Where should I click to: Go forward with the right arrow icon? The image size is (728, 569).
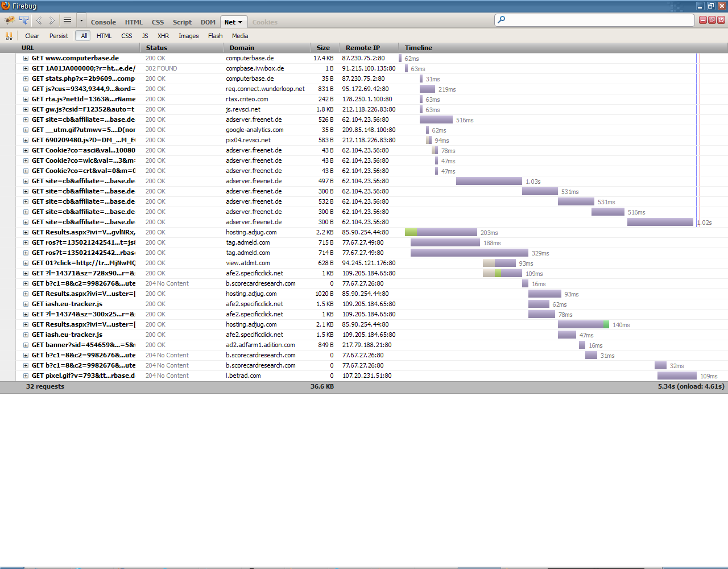[52, 20]
